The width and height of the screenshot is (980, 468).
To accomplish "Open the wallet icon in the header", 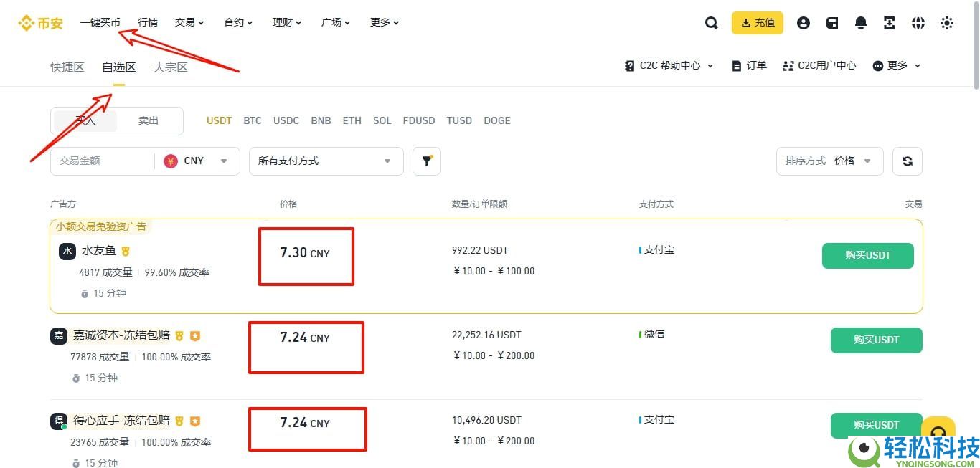I will 831,22.
